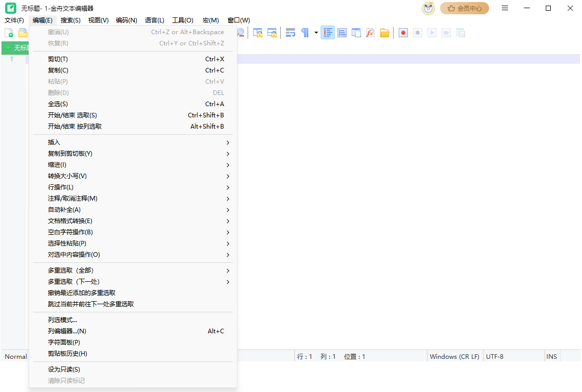Expand the 复制到剪切板(Y) submenu

[x=133, y=153]
